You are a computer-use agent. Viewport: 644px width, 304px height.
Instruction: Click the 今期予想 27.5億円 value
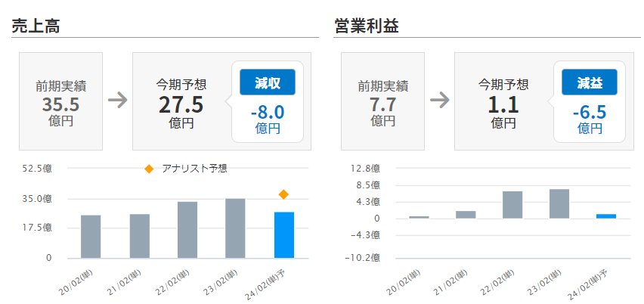[x=181, y=104]
